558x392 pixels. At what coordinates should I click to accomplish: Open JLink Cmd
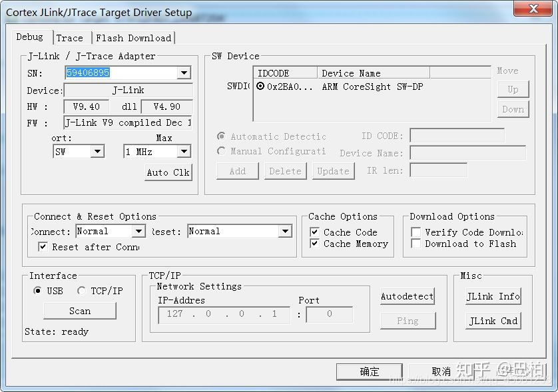tap(493, 321)
